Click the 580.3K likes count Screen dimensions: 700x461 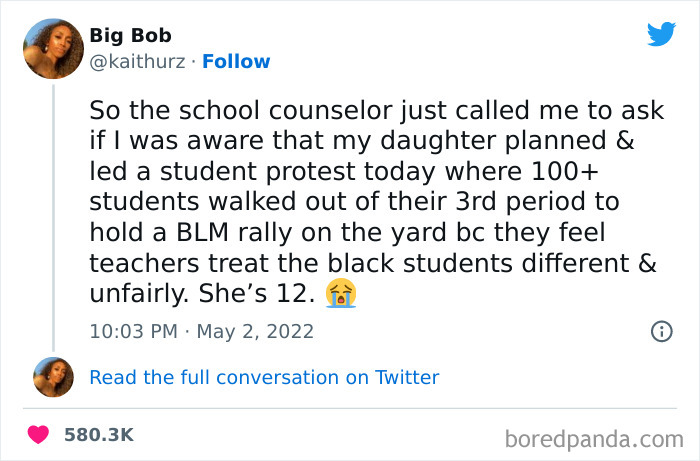98,435
